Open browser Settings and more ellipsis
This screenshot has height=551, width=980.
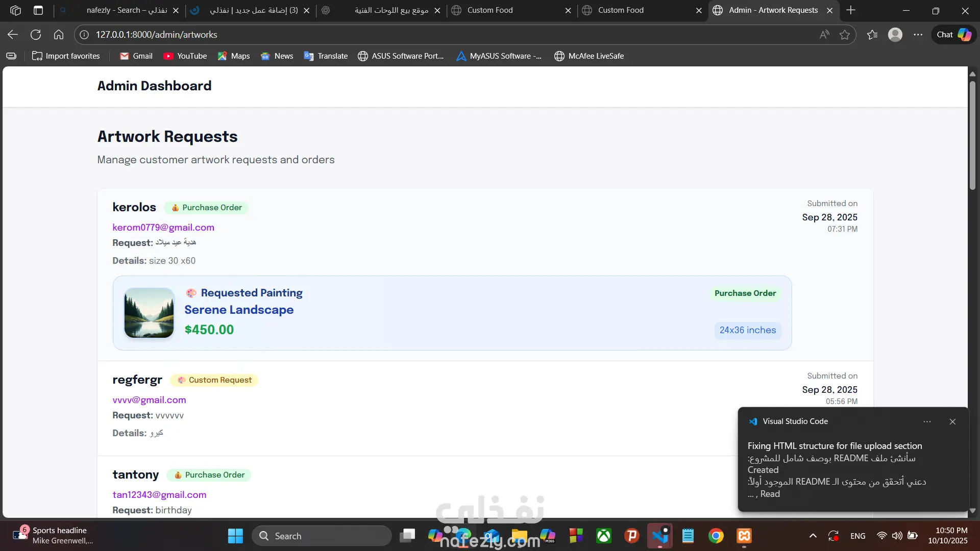click(918, 35)
